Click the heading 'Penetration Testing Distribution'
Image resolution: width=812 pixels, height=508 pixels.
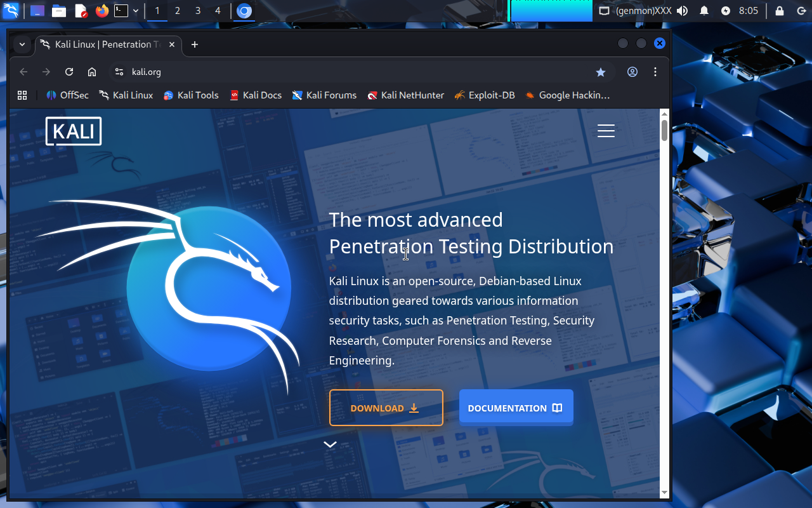point(471,246)
